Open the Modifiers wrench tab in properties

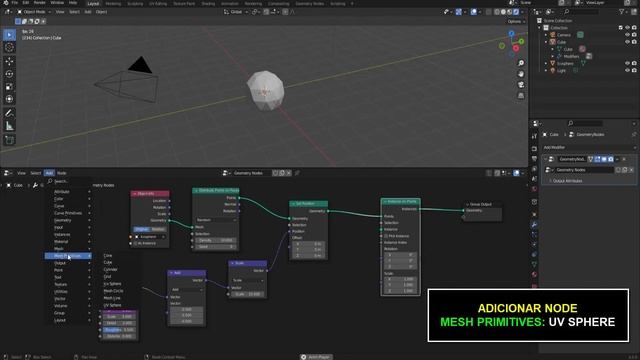(534, 224)
